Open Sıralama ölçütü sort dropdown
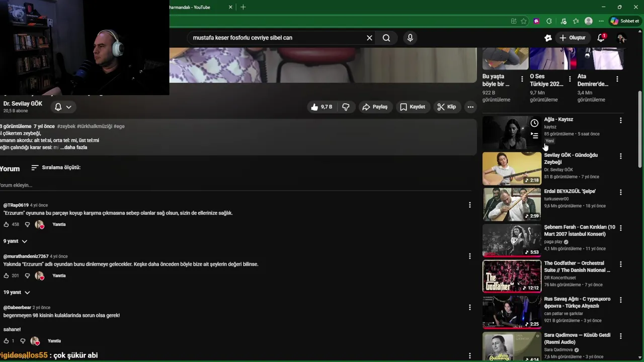Image resolution: width=644 pixels, height=362 pixels. pyautogui.click(x=56, y=167)
